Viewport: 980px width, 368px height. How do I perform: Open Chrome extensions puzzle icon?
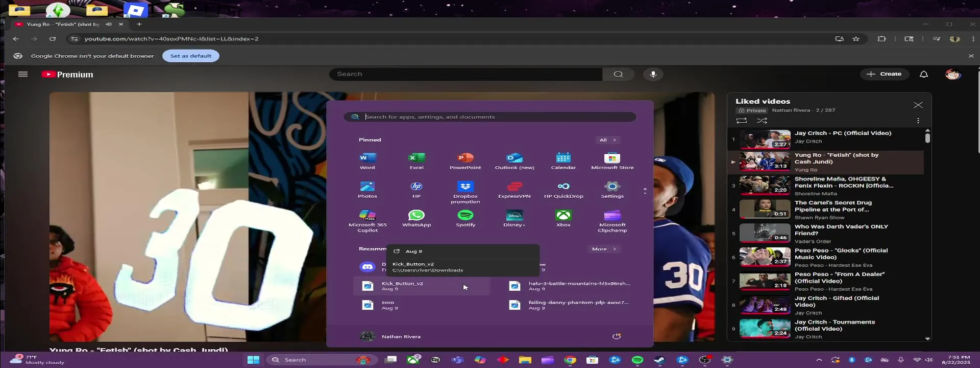coord(881,39)
